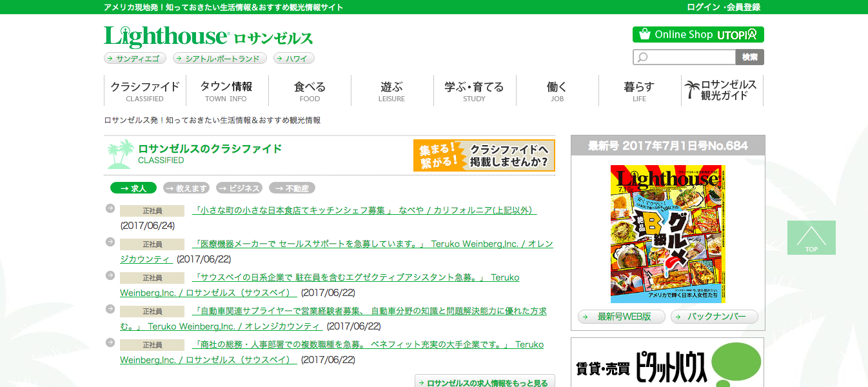Image resolution: width=868 pixels, height=387 pixels.
Task: Open the タウン情報 TOWN INFO menu
Action: pyautogui.click(x=226, y=91)
